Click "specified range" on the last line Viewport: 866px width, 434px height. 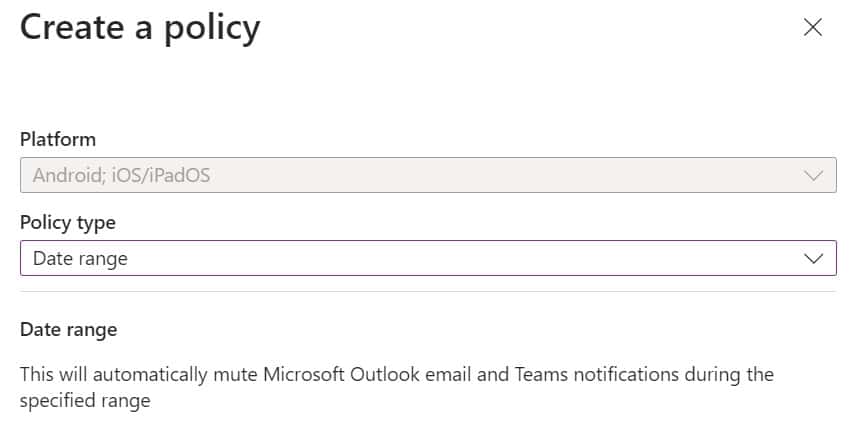[x=84, y=401]
